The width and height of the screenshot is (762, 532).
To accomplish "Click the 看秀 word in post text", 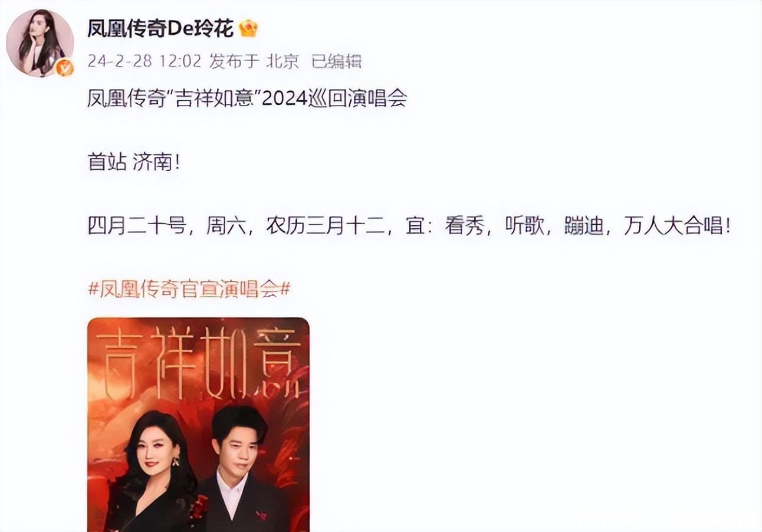I will (465, 226).
